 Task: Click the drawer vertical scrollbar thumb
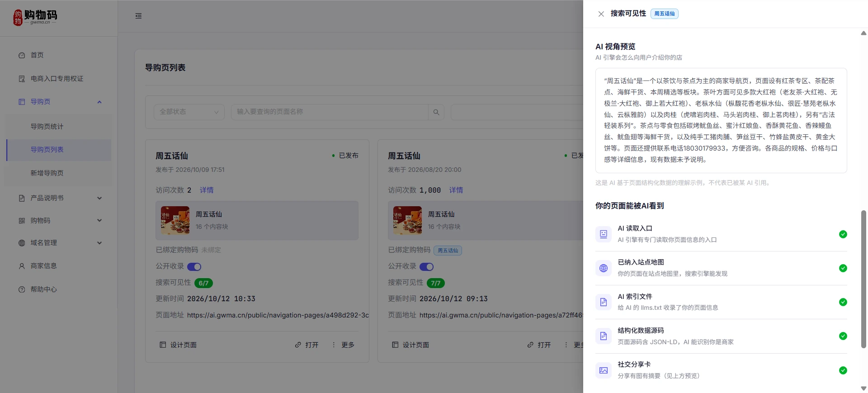tap(863, 279)
